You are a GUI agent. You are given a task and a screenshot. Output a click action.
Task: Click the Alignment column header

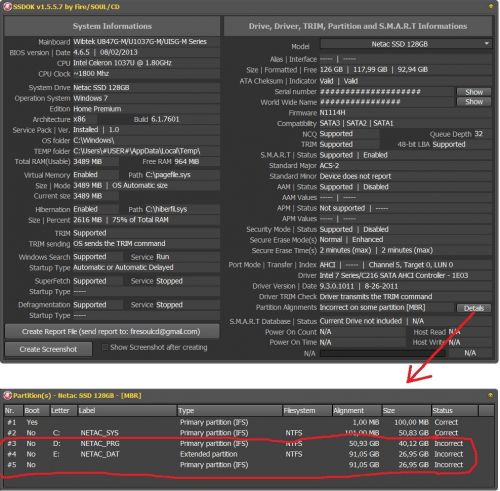click(356, 411)
